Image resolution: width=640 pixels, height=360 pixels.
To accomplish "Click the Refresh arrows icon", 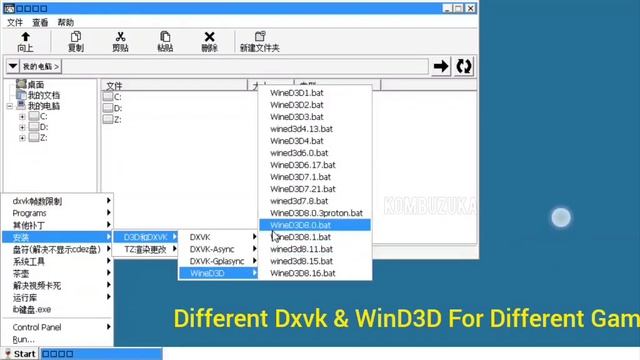I will 464,66.
